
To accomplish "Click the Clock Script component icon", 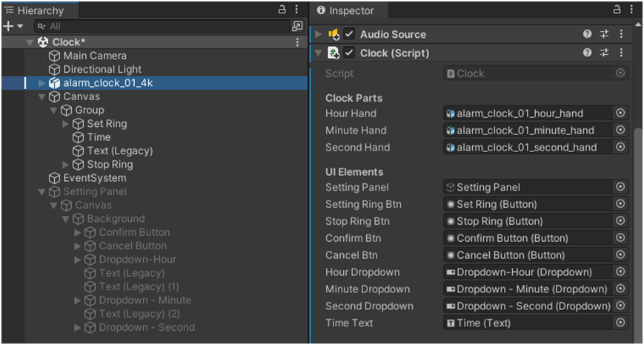I will [x=333, y=53].
